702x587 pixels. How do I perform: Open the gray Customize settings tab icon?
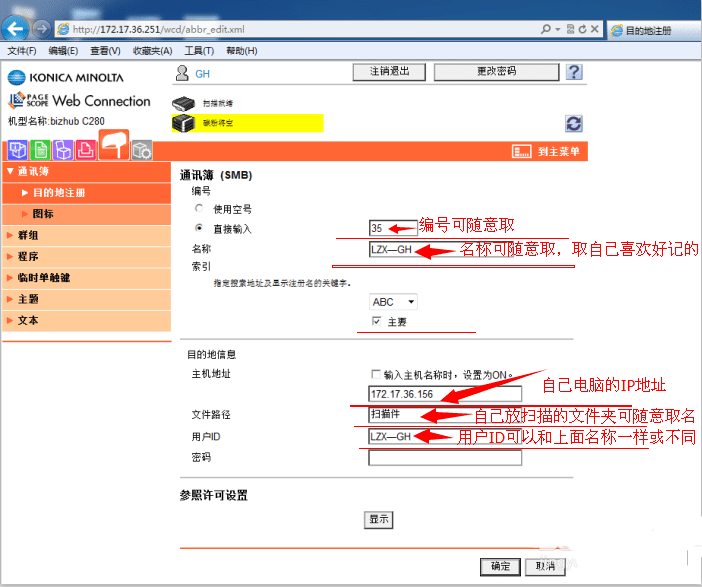142,150
